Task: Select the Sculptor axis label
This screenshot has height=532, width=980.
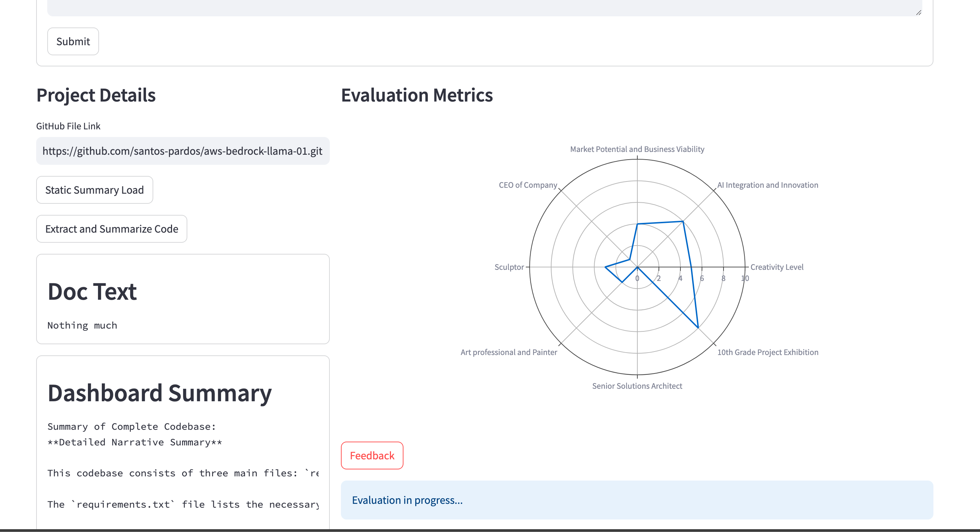Action: (x=509, y=267)
